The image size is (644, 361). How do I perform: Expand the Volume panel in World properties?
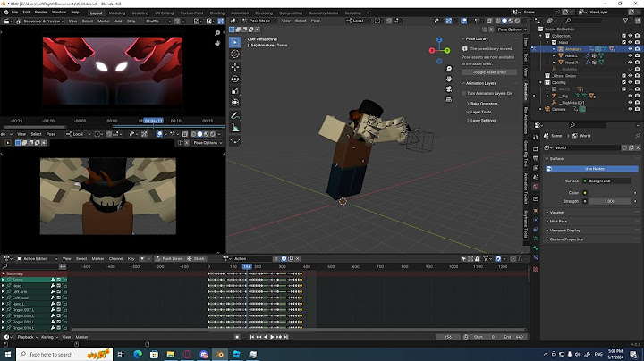click(x=555, y=213)
